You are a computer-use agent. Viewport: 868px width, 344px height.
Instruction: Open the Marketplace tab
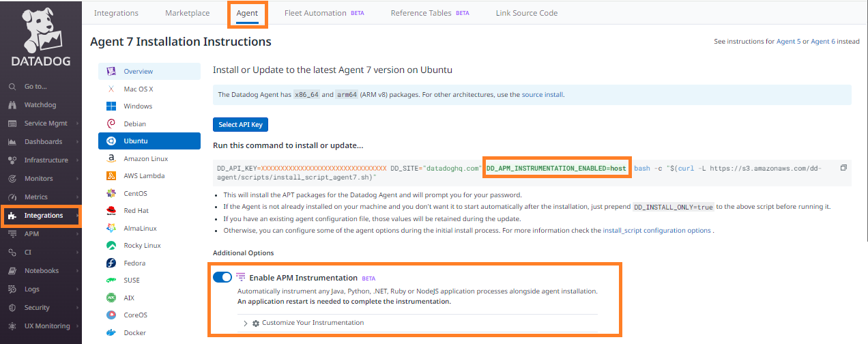click(187, 13)
